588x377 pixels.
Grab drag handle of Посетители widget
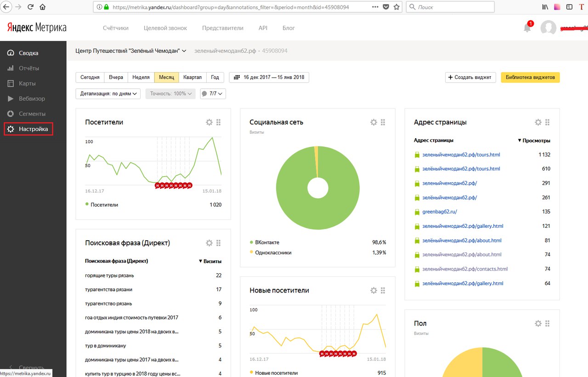click(219, 122)
